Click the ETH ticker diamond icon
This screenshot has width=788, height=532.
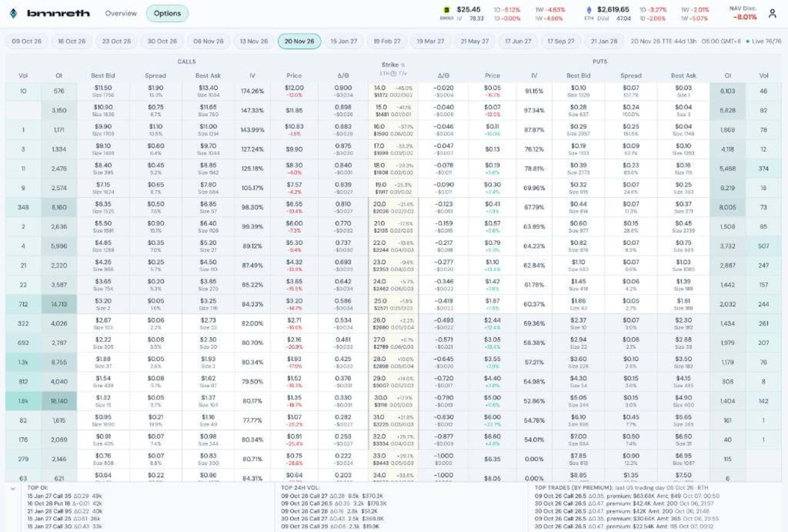[589, 10]
